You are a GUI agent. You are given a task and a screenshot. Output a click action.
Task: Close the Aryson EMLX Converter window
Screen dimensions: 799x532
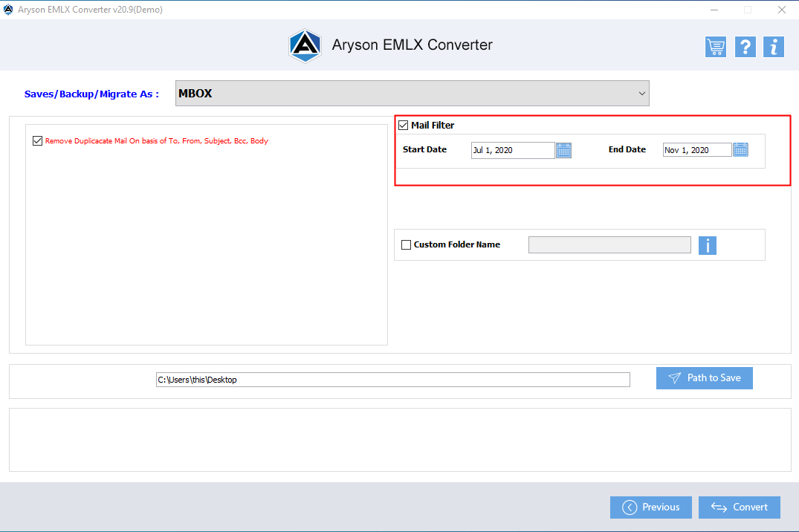pyautogui.click(x=781, y=10)
